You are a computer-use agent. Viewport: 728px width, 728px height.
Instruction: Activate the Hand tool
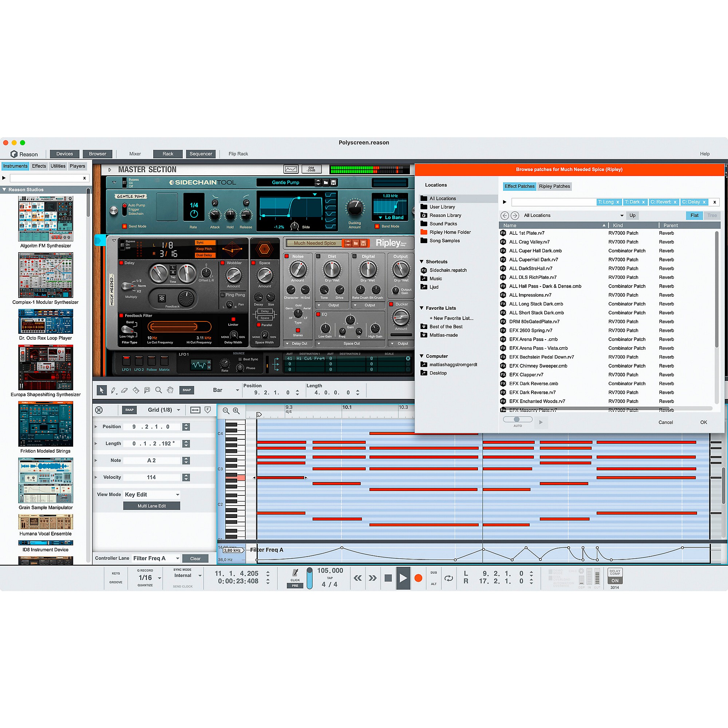coord(170,391)
